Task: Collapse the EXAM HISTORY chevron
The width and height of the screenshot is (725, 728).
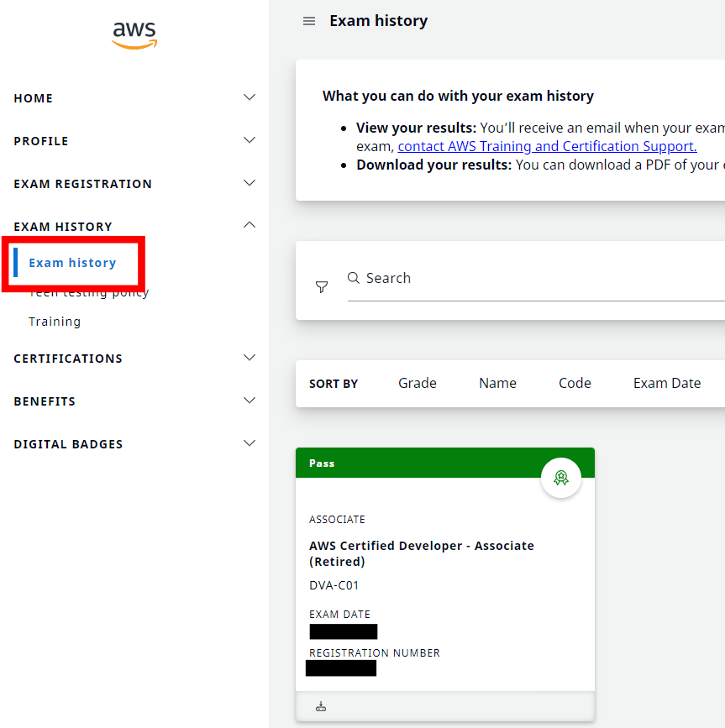Action: coord(250,225)
